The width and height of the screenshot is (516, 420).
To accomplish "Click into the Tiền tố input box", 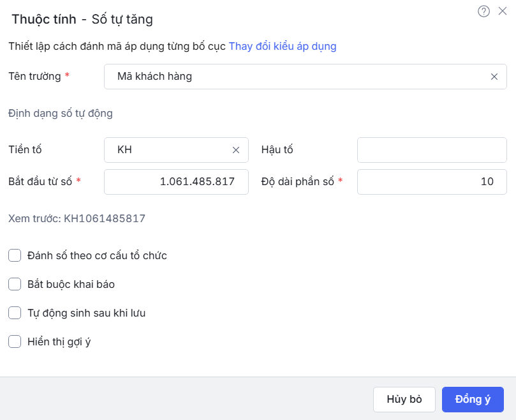I will [169, 150].
